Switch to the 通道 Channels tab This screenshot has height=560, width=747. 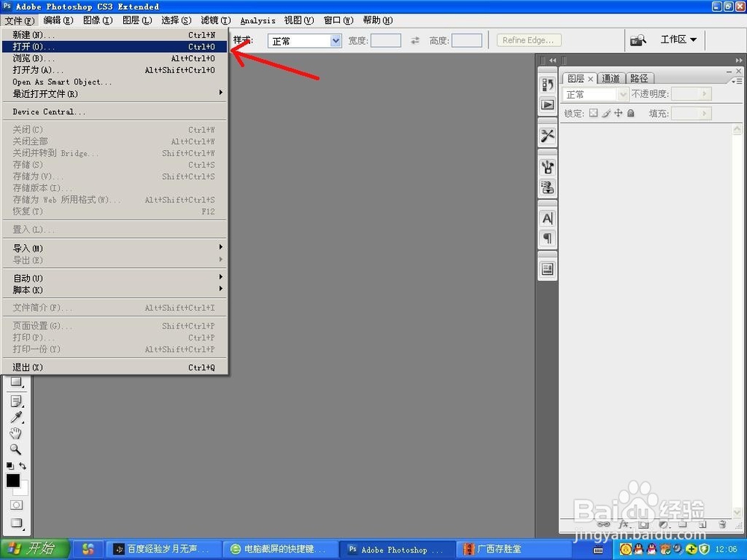[610, 78]
